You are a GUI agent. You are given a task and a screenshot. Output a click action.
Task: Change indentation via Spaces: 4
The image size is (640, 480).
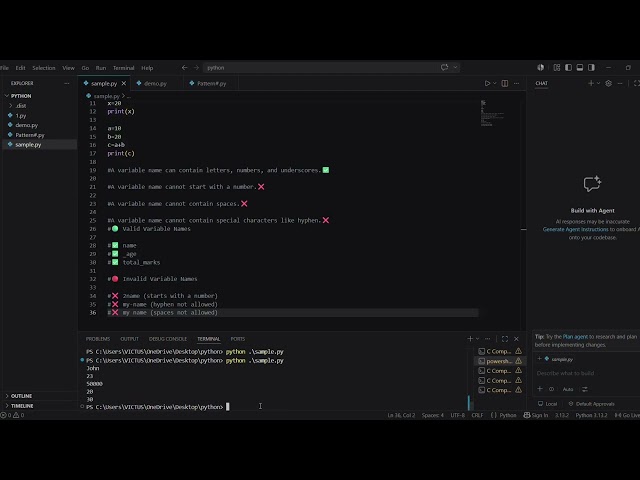tap(433, 415)
